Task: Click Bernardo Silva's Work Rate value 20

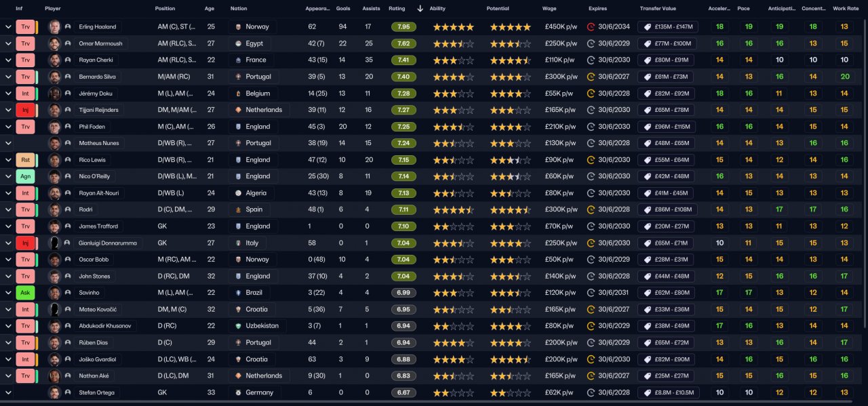Action: point(844,77)
